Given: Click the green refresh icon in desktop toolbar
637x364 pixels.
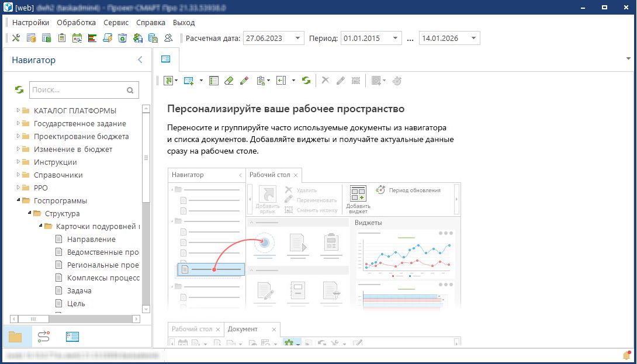Looking at the screenshot, I should click(x=306, y=81).
